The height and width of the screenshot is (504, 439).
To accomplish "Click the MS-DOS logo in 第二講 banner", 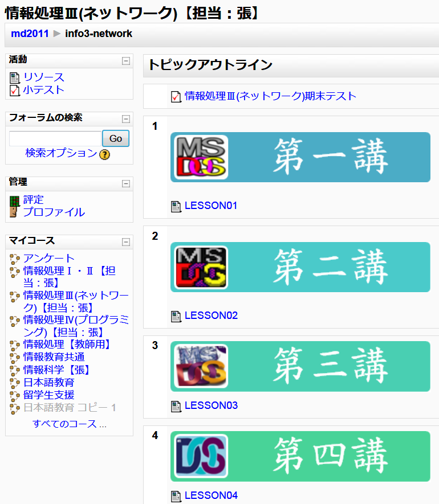I will click(x=201, y=268).
